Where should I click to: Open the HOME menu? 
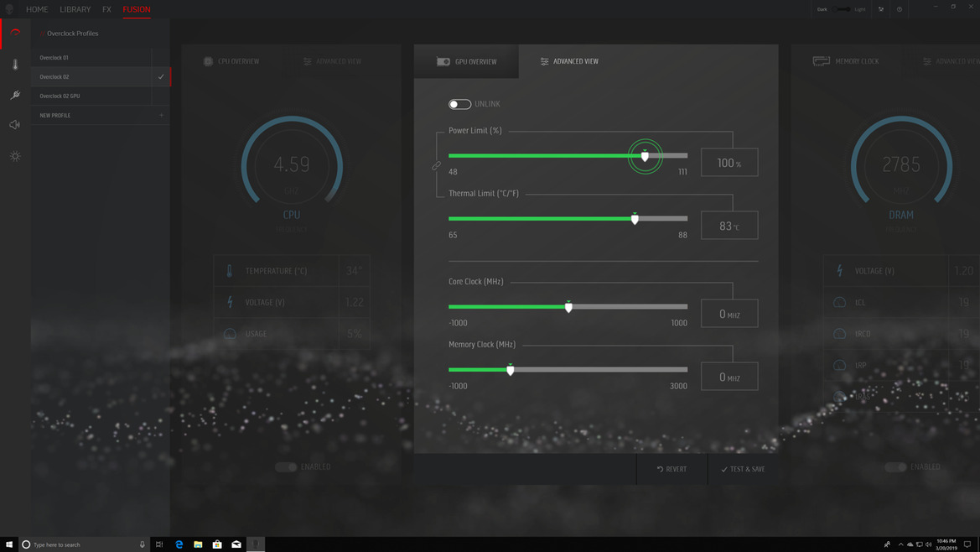pyautogui.click(x=37, y=9)
